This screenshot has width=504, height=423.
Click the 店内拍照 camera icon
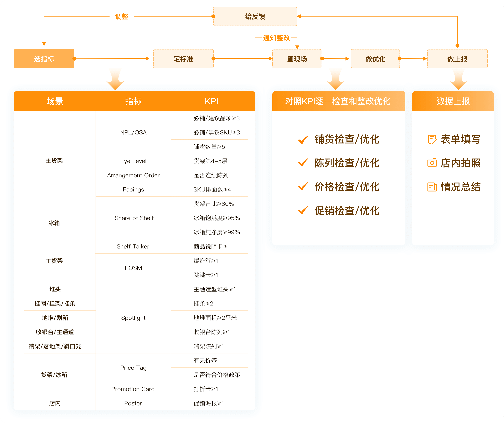[x=432, y=163]
